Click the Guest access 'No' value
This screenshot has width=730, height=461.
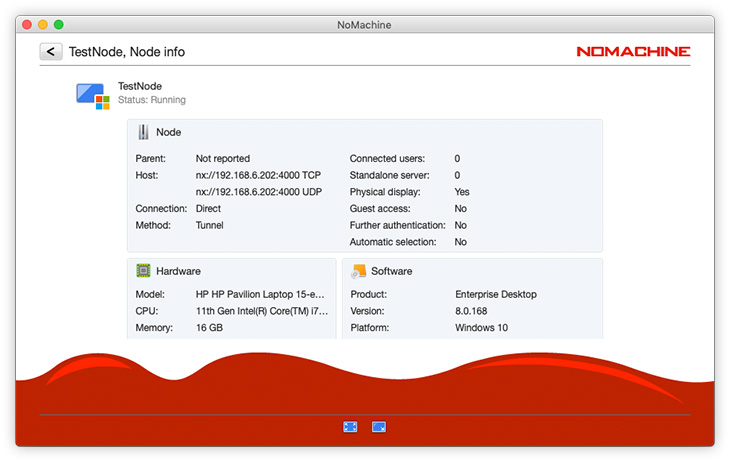click(460, 209)
